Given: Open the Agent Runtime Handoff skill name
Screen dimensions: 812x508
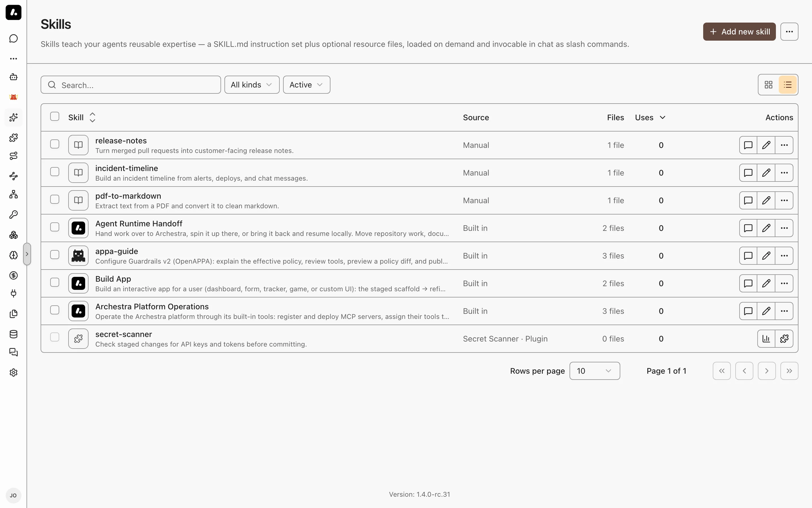Looking at the screenshot, I should click(x=139, y=224).
